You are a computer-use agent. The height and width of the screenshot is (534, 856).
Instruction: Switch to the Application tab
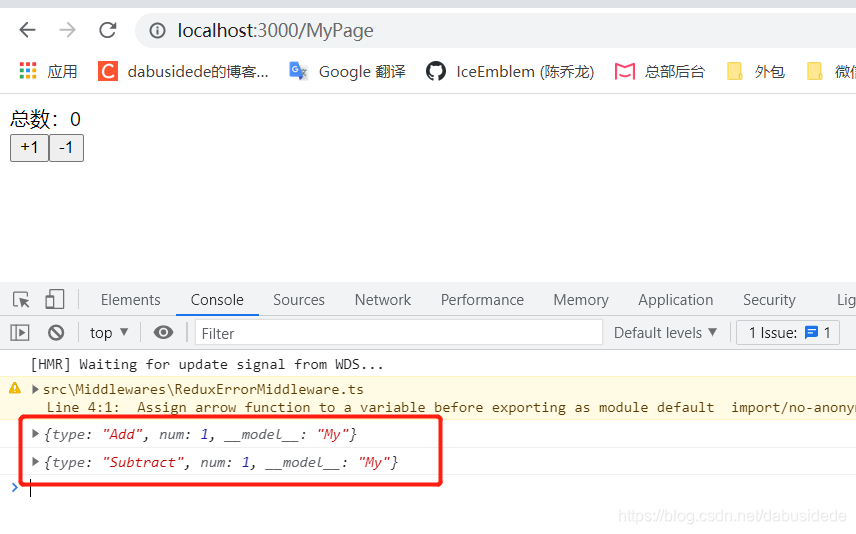(675, 300)
